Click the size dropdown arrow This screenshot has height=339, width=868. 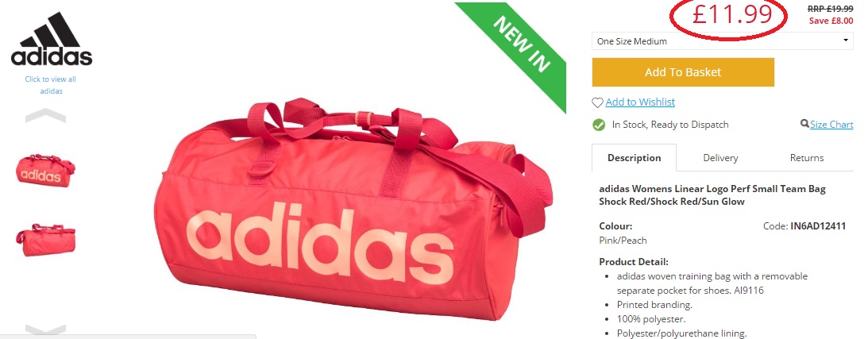point(845,40)
